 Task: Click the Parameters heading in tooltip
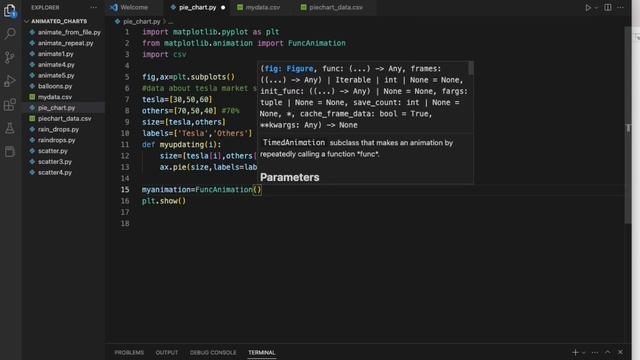[290, 177]
